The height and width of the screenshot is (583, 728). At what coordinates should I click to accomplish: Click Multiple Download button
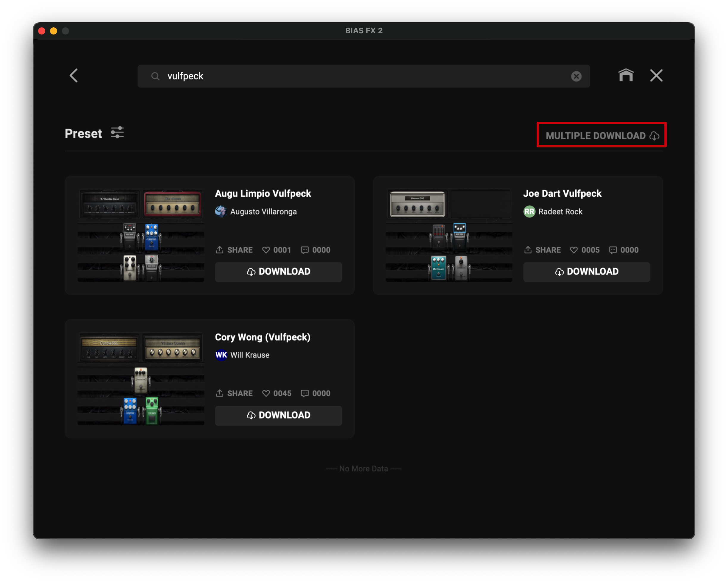(x=602, y=136)
